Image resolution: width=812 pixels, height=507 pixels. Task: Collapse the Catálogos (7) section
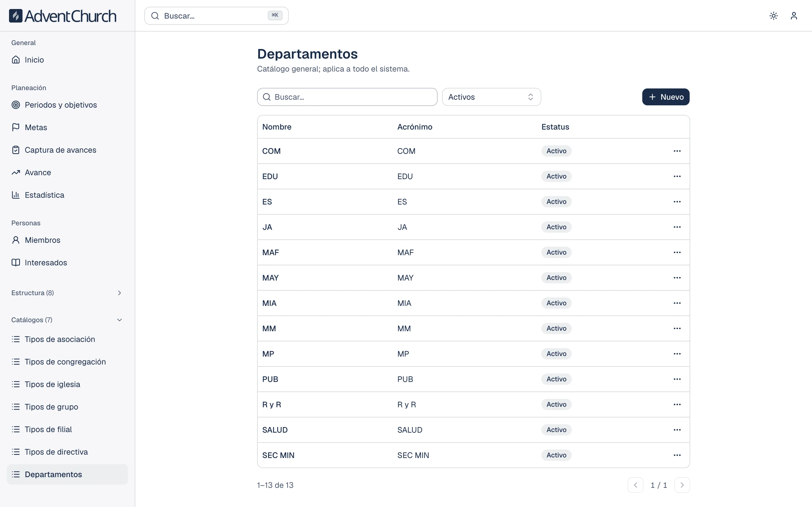(x=67, y=320)
